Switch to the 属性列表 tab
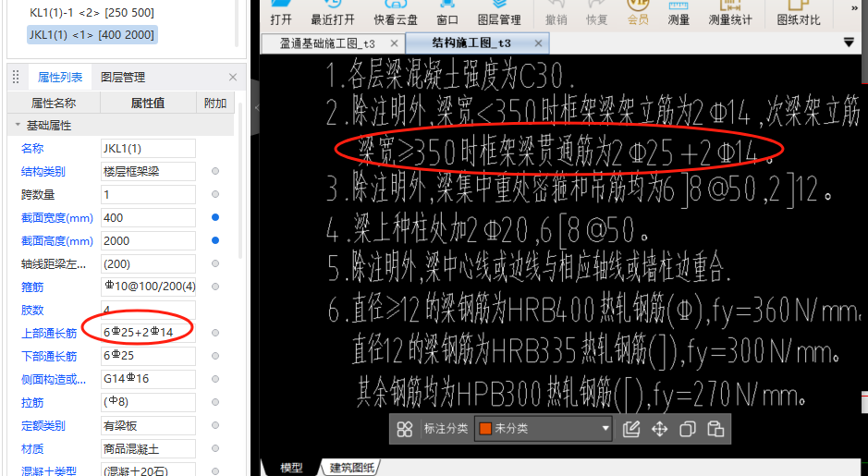The height and width of the screenshot is (476, 868). [60, 78]
